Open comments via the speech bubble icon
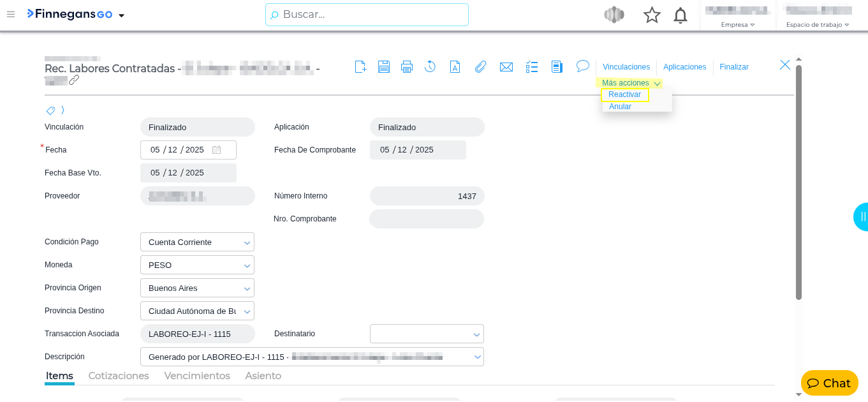This screenshot has height=402, width=868. tap(582, 66)
